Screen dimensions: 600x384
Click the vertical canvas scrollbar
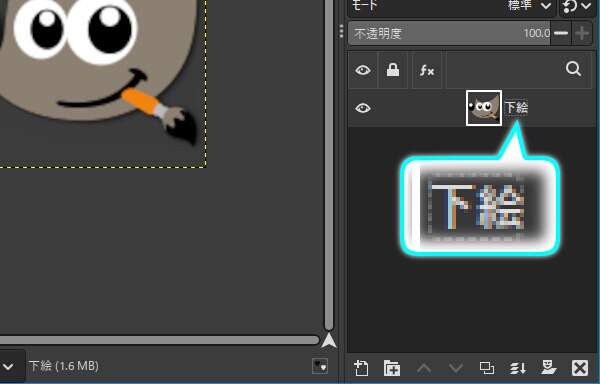329,164
